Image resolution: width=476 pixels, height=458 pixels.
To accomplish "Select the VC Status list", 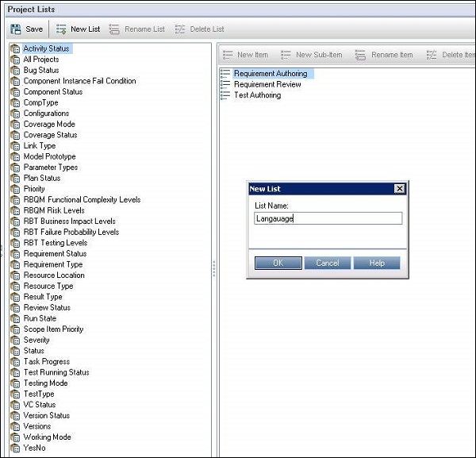I will pos(40,405).
